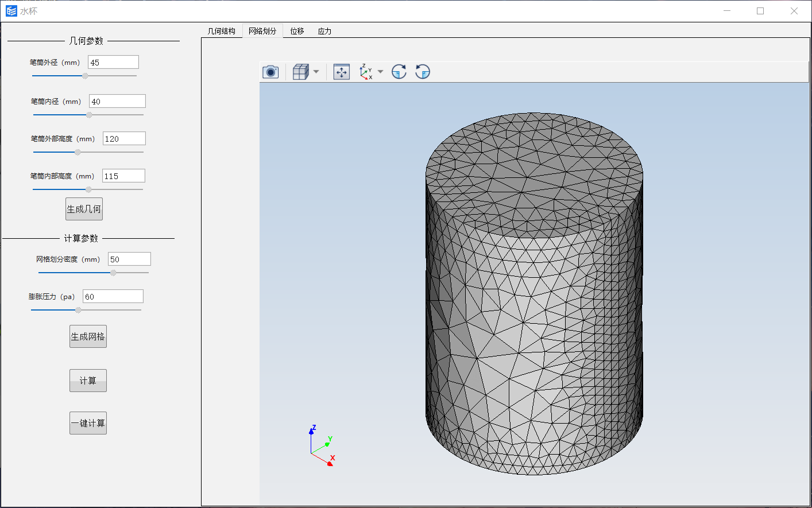Image resolution: width=812 pixels, height=508 pixels.
Task: Fit the model to the view with the pan icon
Action: (x=342, y=72)
